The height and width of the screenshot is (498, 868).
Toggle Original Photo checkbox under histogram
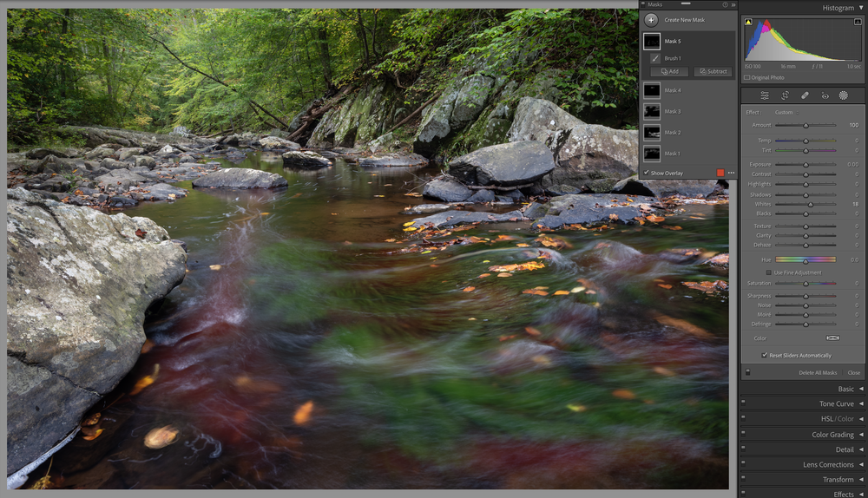(x=747, y=77)
